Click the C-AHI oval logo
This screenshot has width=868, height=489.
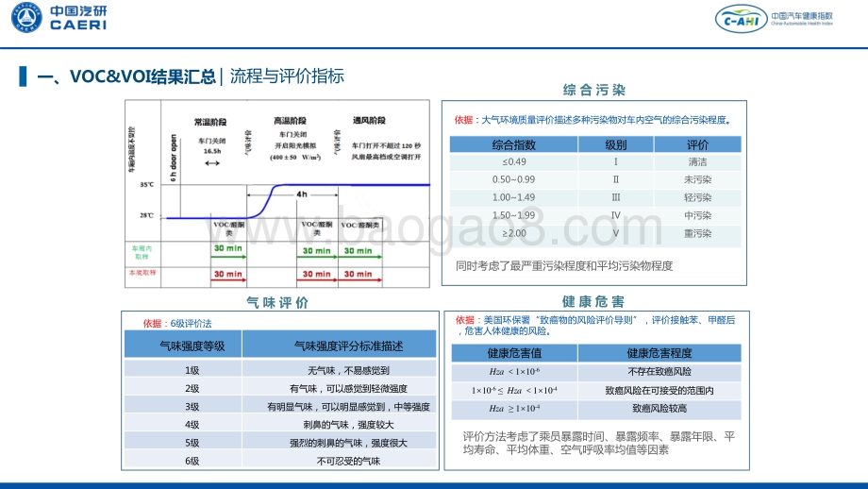click(x=741, y=20)
